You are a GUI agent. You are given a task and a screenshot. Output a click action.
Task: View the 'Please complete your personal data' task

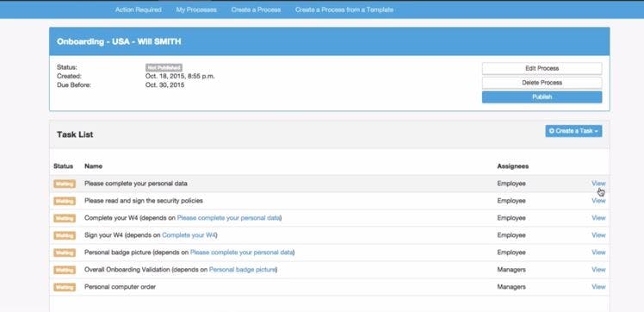click(x=598, y=184)
